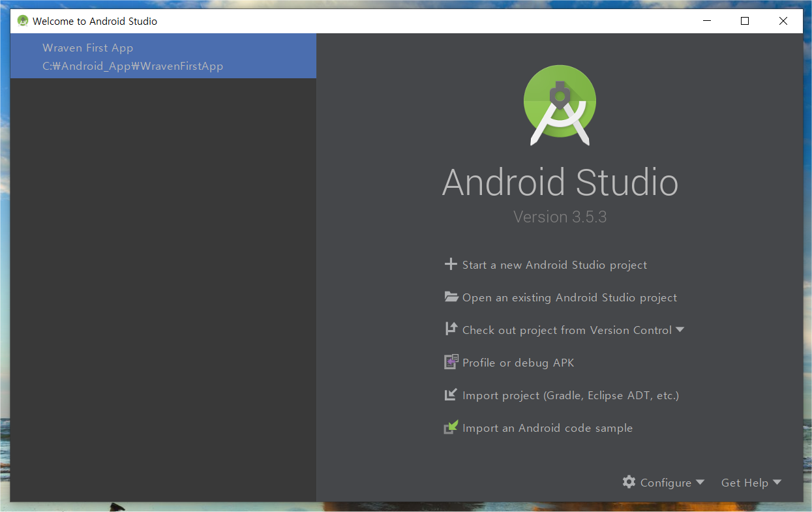Start a new Android Studio project
The width and height of the screenshot is (812, 512).
click(554, 265)
